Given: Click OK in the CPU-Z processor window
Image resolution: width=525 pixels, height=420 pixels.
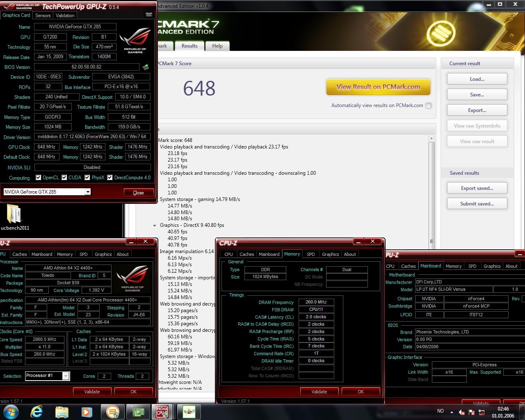Looking at the screenshot, I should click(x=133, y=391).
